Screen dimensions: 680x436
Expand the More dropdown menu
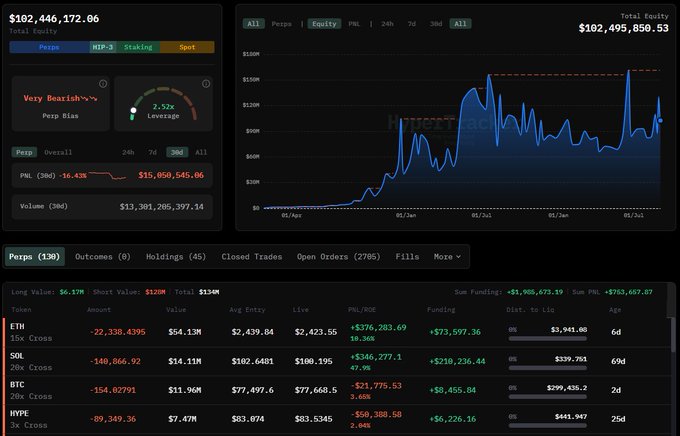point(447,256)
